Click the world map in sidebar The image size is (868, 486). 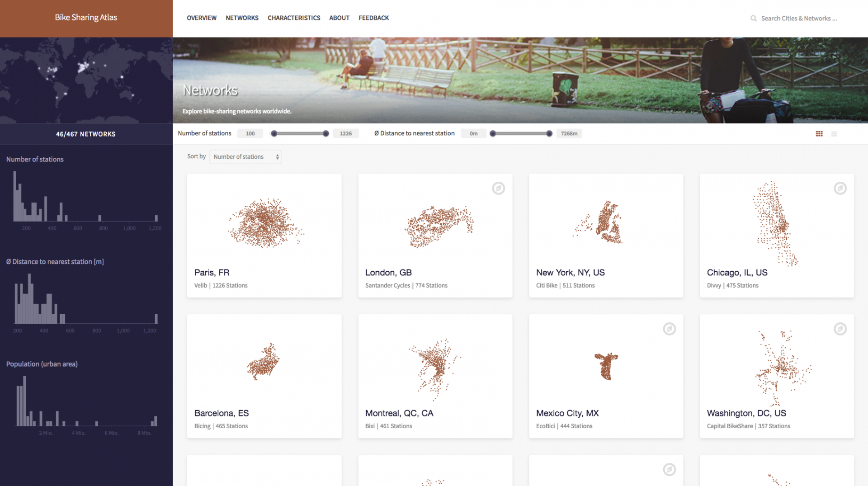86,80
